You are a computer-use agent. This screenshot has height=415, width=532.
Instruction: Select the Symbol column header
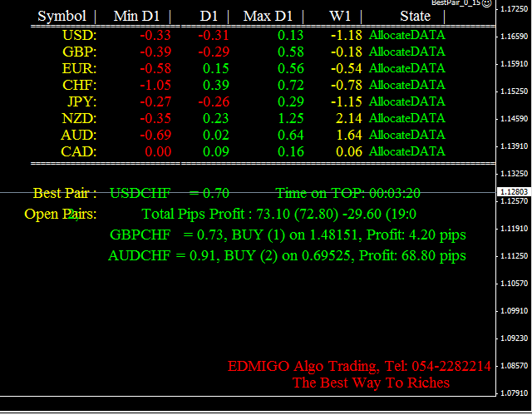tap(62, 16)
